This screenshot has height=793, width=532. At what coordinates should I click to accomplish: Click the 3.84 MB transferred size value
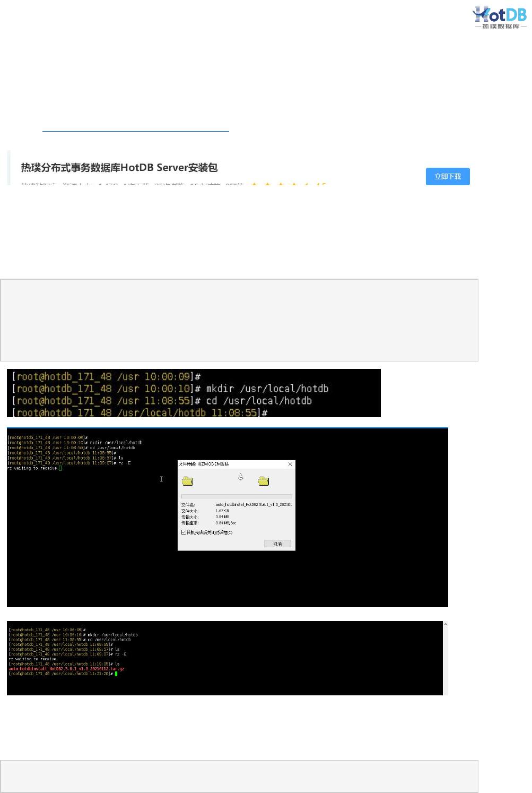point(222,516)
